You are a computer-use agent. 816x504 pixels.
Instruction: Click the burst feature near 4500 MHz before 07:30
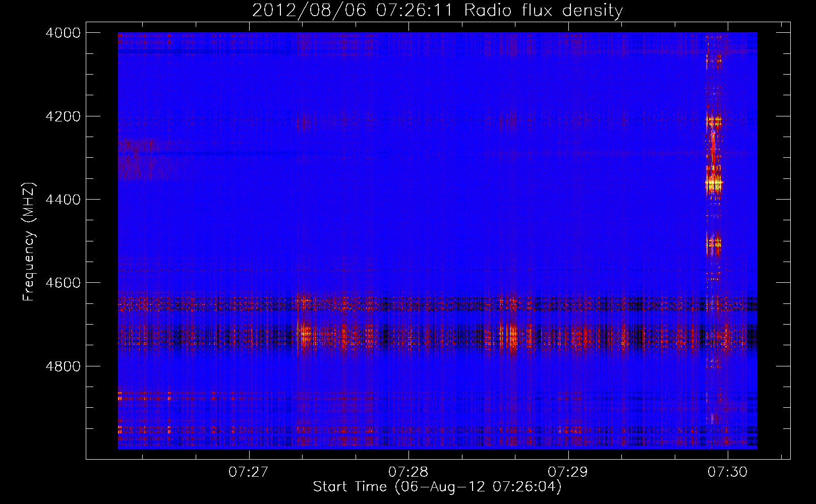point(713,245)
